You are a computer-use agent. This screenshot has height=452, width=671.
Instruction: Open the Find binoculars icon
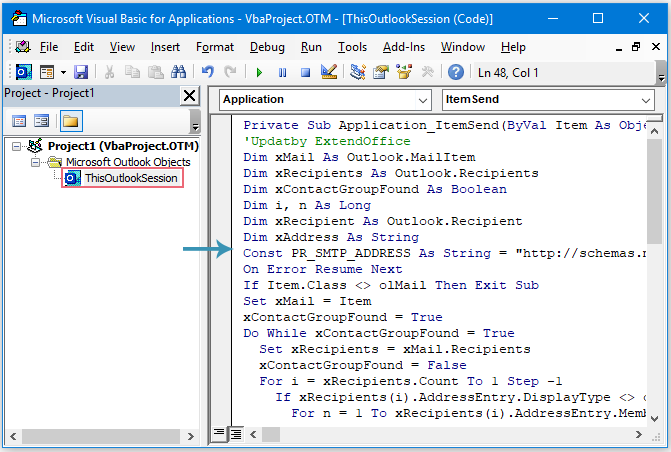point(178,72)
